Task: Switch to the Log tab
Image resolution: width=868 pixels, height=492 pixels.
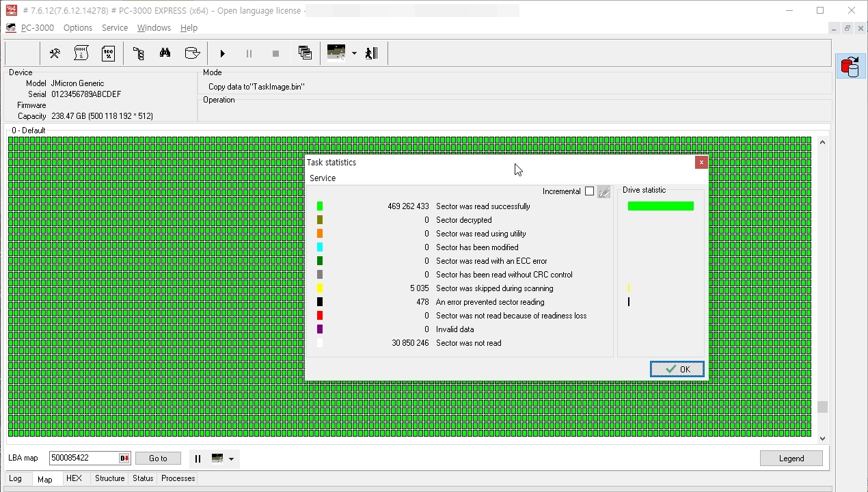Action: point(15,479)
